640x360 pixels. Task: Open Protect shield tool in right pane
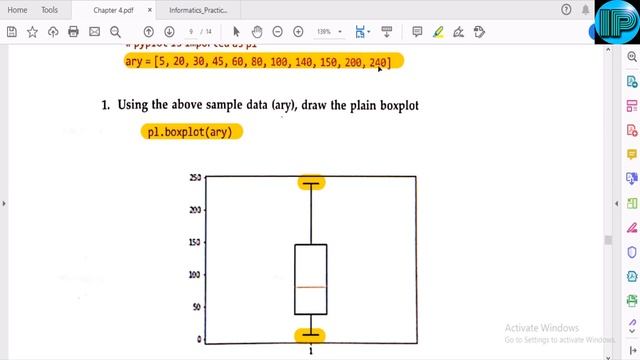(632, 252)
